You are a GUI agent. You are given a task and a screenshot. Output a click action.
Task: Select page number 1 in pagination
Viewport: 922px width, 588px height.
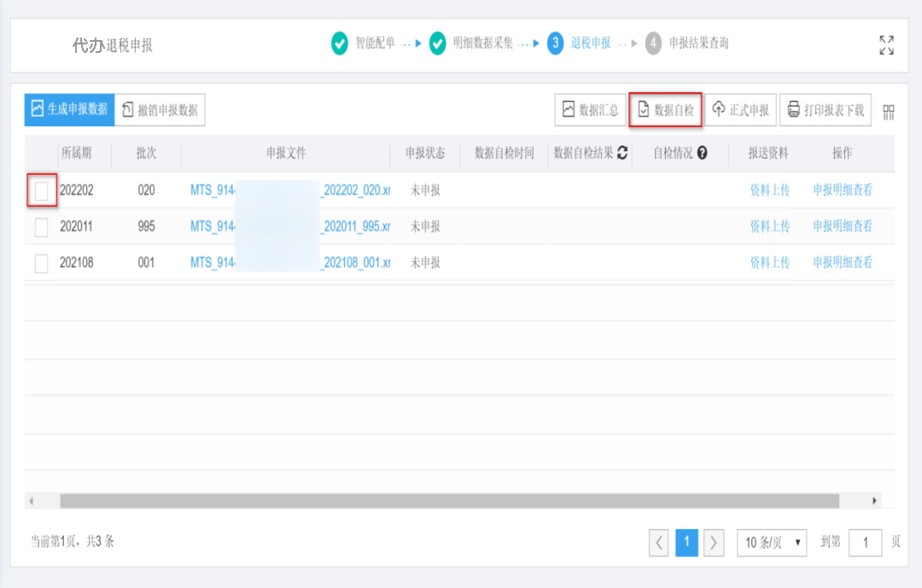(x=686, y=542)
